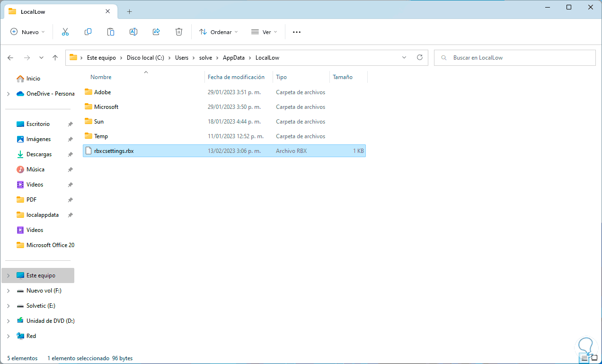Viewport: 602px width, 364px height.
Task: Sort by Tamaño column header
Action: click(343, 77)
